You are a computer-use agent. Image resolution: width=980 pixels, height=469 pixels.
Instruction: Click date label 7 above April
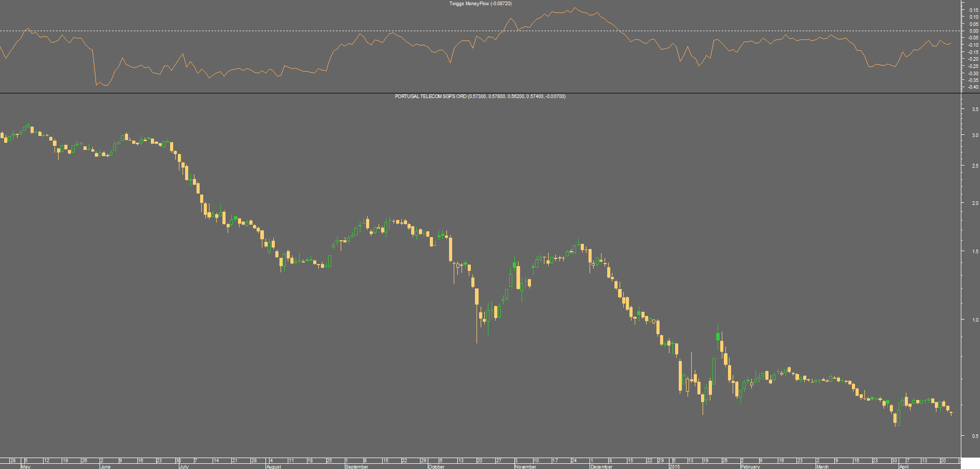tap(908, 461)
